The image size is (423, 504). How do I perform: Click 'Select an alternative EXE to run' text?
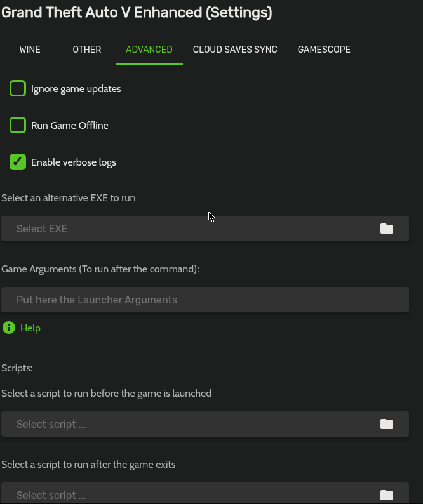(68, 197)
